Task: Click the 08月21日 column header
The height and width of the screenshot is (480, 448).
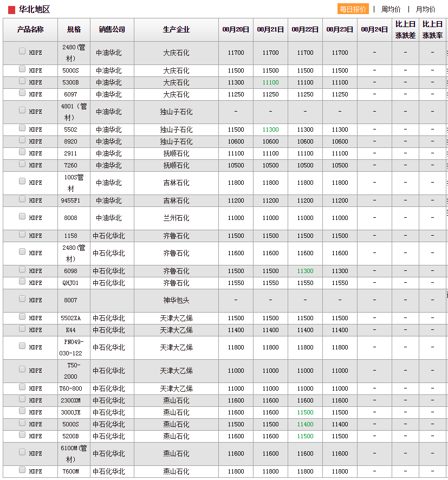Action: coord(270,29)
